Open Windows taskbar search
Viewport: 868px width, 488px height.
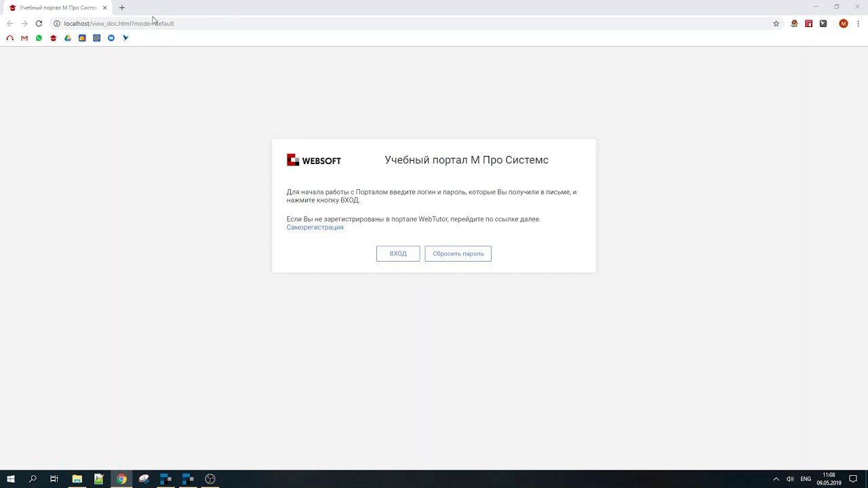pos(33,479)
